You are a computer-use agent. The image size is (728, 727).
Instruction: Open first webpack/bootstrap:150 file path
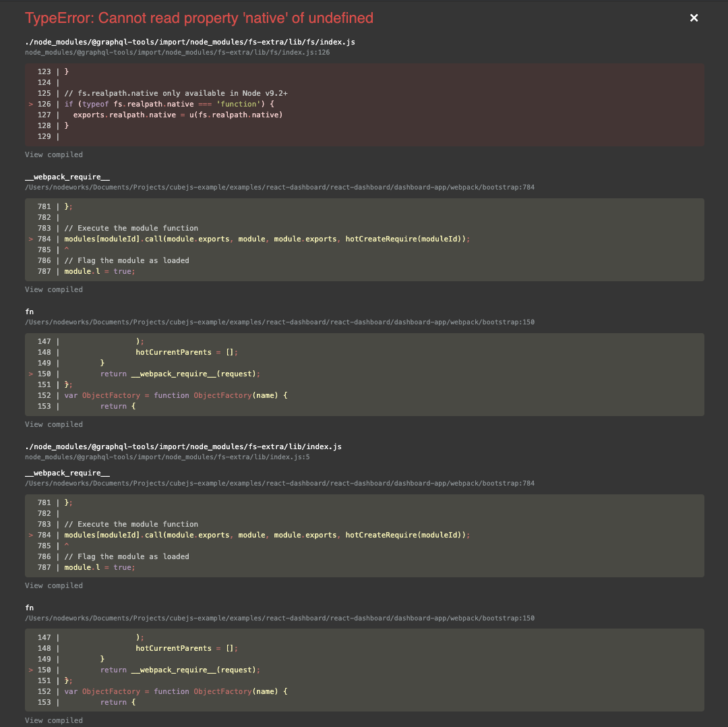click(280, 322)
